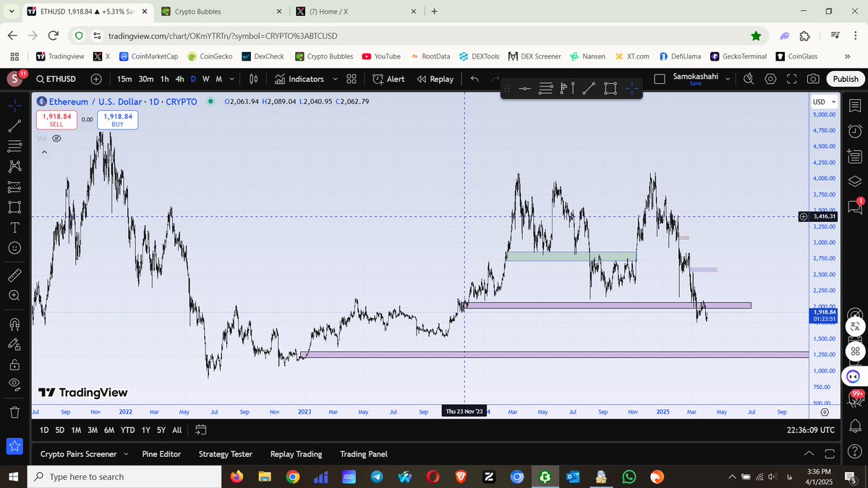Viewport: 868px width, 488px height.
Task: Open the Emoji sticker drawing tool
Action: pos(14,248)
